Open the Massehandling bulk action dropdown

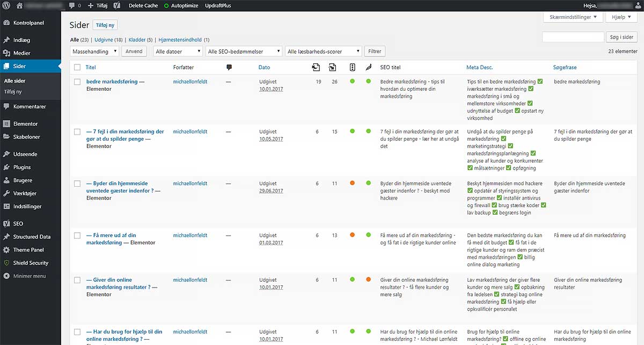(94, 52)
